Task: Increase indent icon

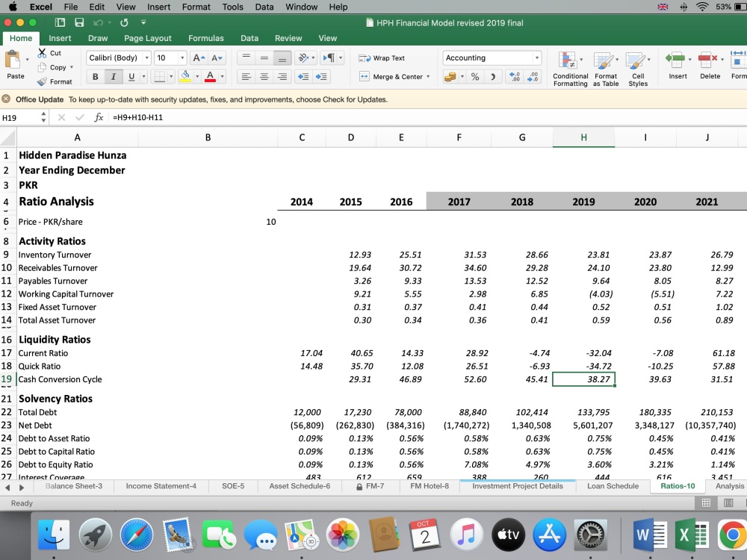Action: click(321, 76)
